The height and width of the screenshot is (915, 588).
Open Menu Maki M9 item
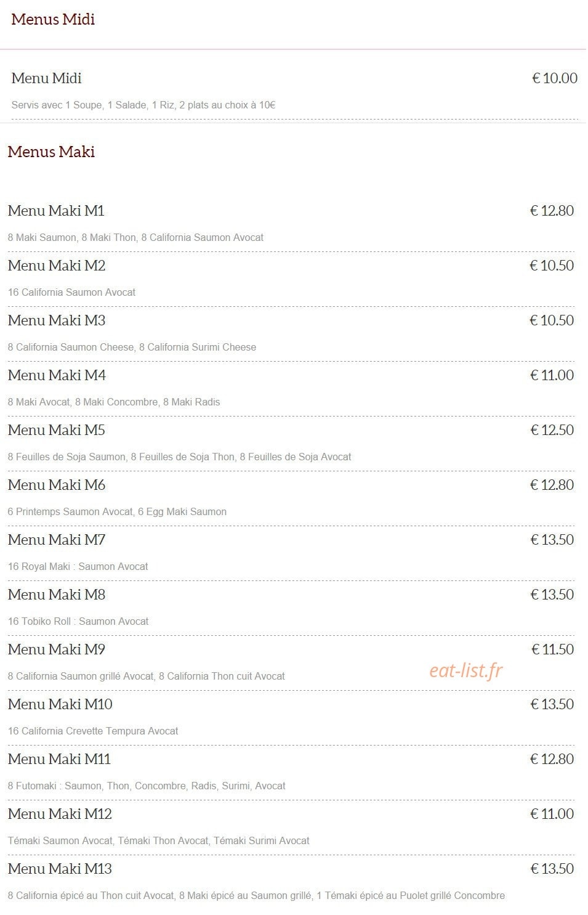(57, 649)
